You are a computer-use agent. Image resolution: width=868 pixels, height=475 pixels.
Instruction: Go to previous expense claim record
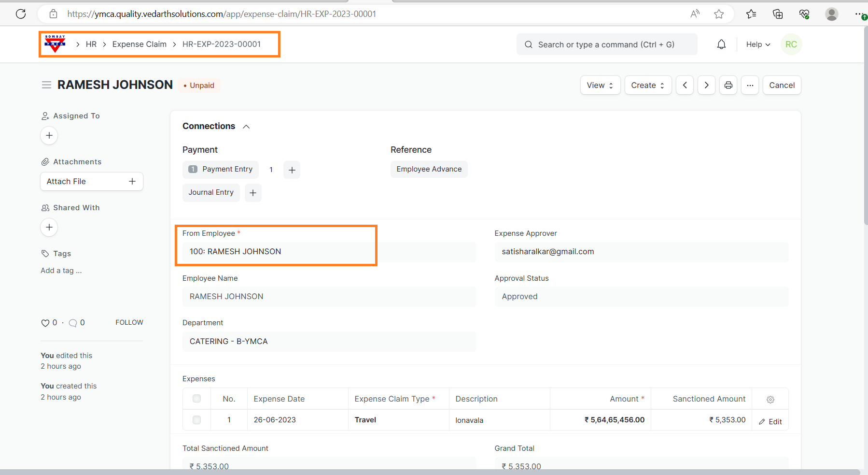(x=685, y=85)
